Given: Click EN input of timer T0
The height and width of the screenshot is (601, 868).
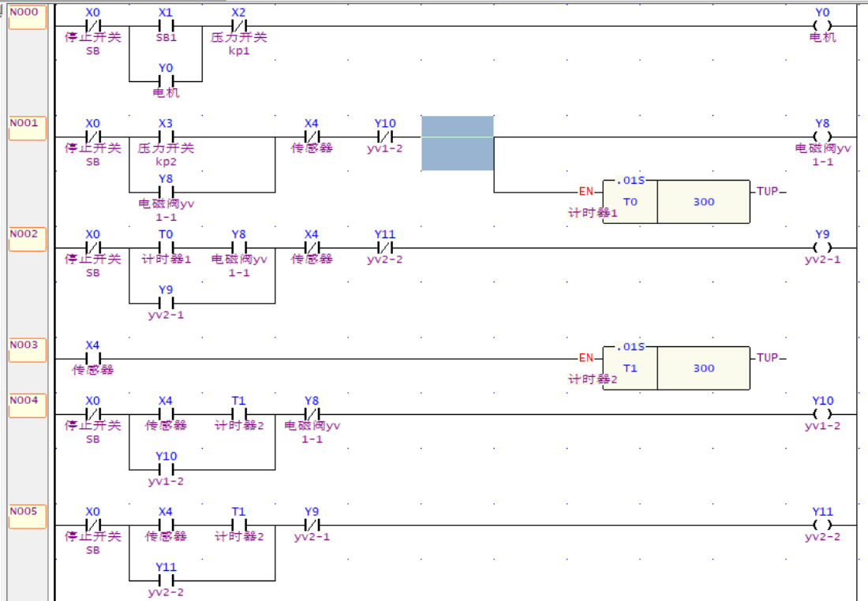Looking at the screenshot, I should (x=586, y=192).
